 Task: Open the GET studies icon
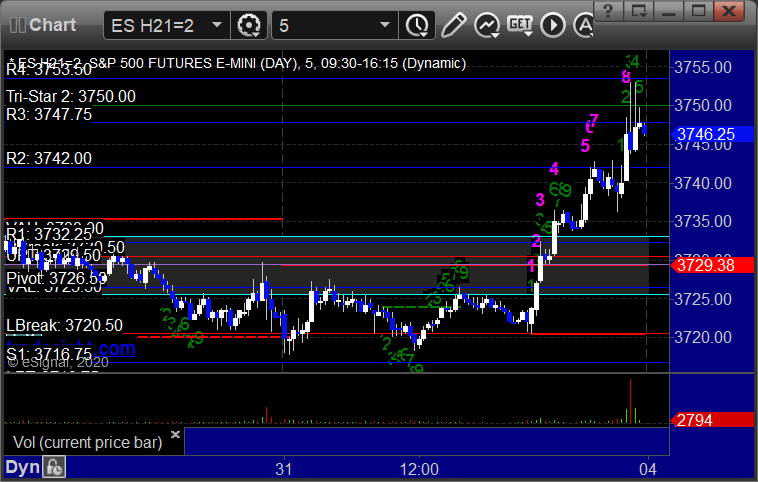coord(520,25)
